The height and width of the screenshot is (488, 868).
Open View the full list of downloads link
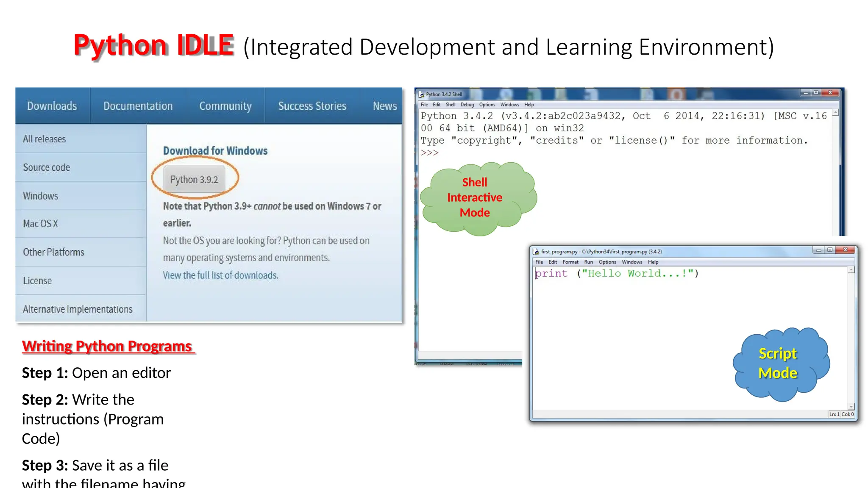tap(220, 275)
